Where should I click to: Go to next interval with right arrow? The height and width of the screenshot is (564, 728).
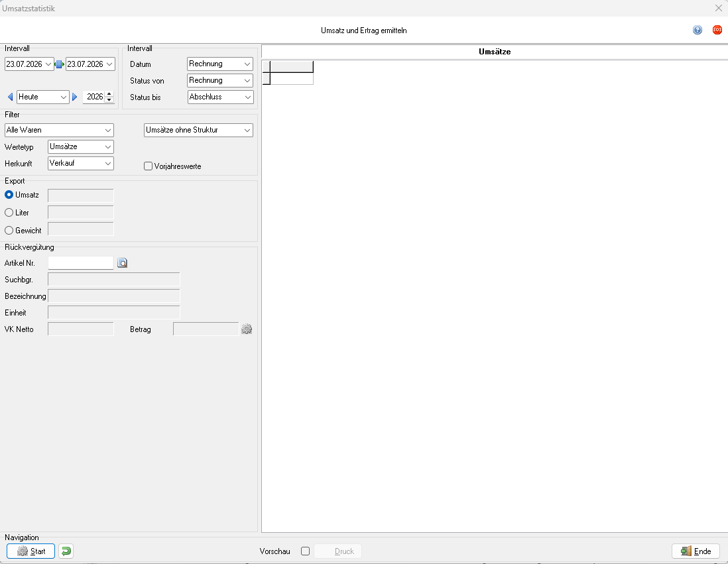click(74, 97)
